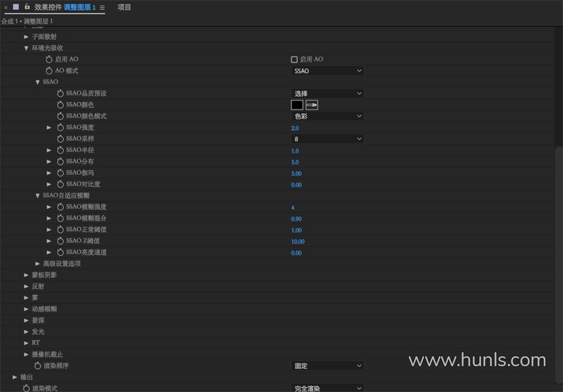This screenshot has height=392, width=563.
Task: Collapse the 环境光吸收 group
Action: pos(26,48)
